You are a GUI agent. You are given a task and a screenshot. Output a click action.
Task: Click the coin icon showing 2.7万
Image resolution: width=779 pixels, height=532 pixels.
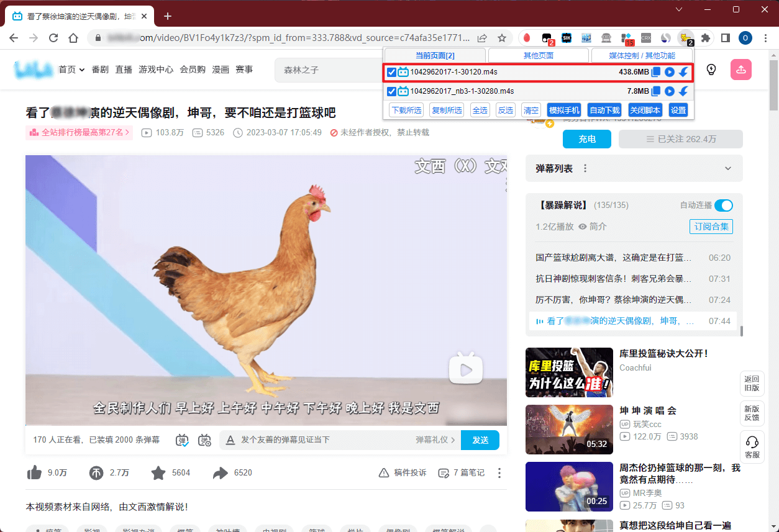tap(96, 473)
